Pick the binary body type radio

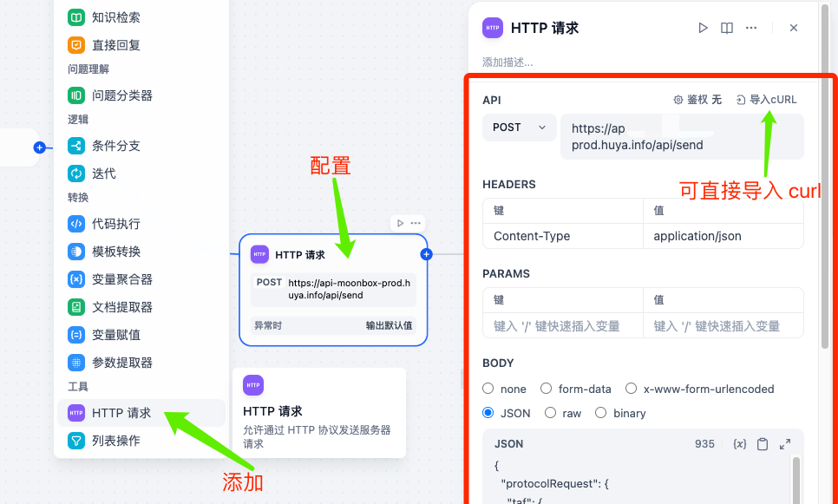click(601, 413)
